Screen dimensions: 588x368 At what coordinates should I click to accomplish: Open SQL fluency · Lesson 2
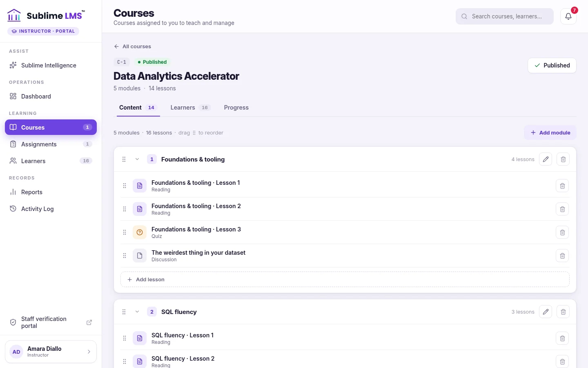pos(183,359)
